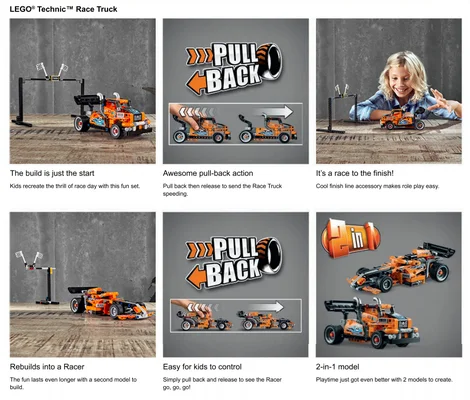The image size is (470, 400).
Task: Click the LEGO Technic Race Truck title
Action: pos(63,9)
